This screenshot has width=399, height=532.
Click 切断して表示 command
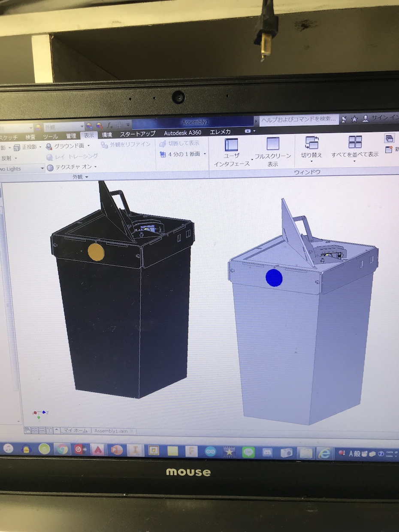click(x=179, y=143)
